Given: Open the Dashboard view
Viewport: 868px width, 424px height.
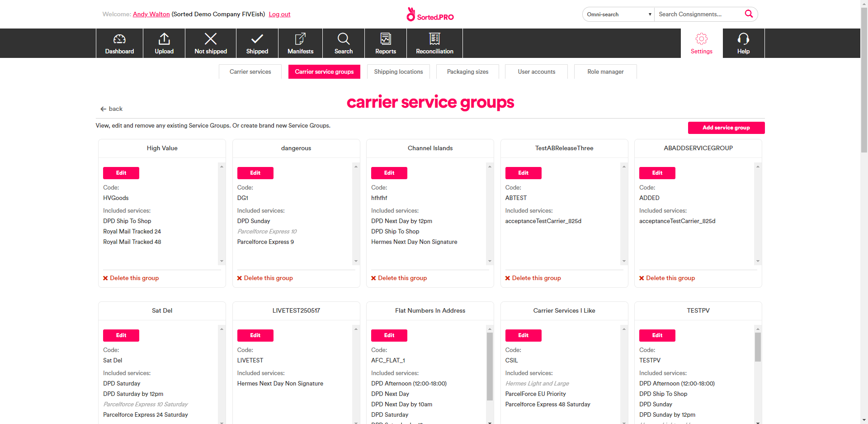Looking at the screenshot, I should [119, 43].
